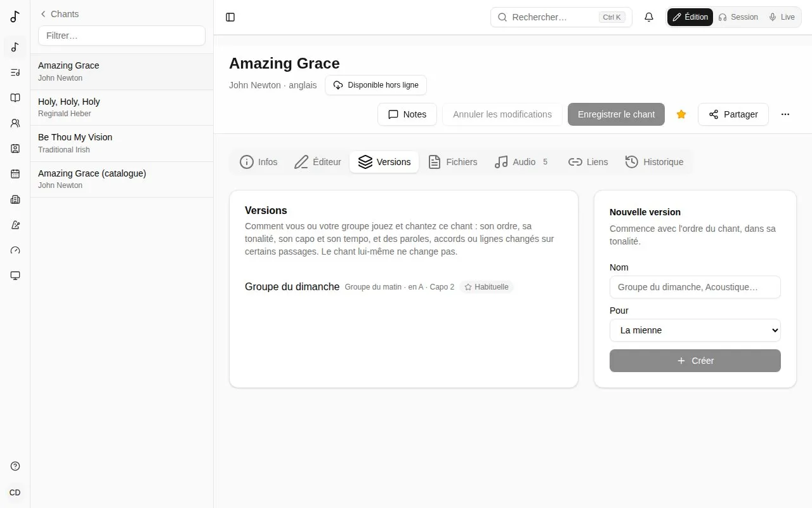
Task: Click Disponible hors ligne button
Action: click(x=376, y=85)
